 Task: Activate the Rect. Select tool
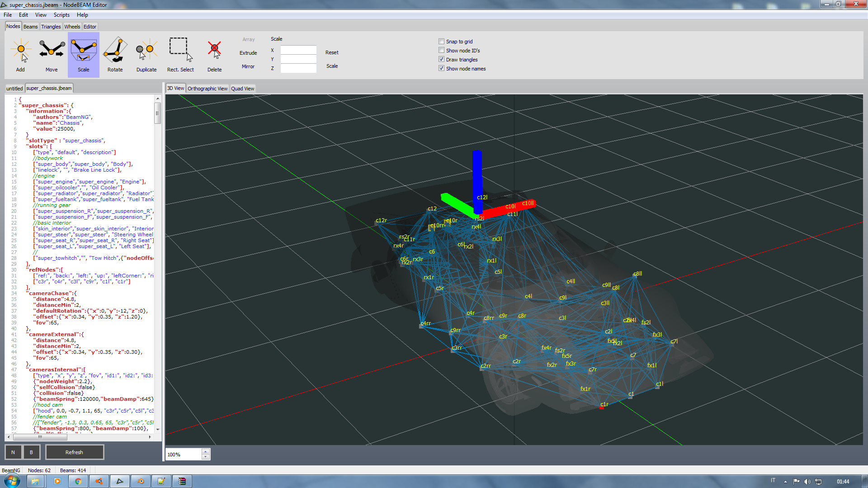pos(180,55)
